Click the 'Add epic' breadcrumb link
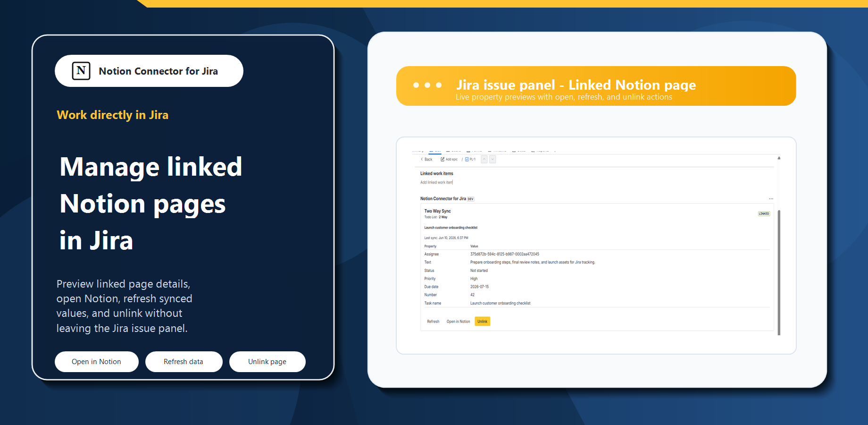The width and height of the screenshot is (868, 425). [x=451, y=160]
